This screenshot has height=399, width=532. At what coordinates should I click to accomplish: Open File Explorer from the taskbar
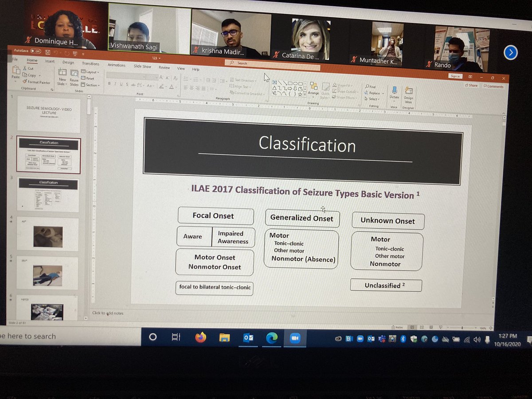point(224,338)
